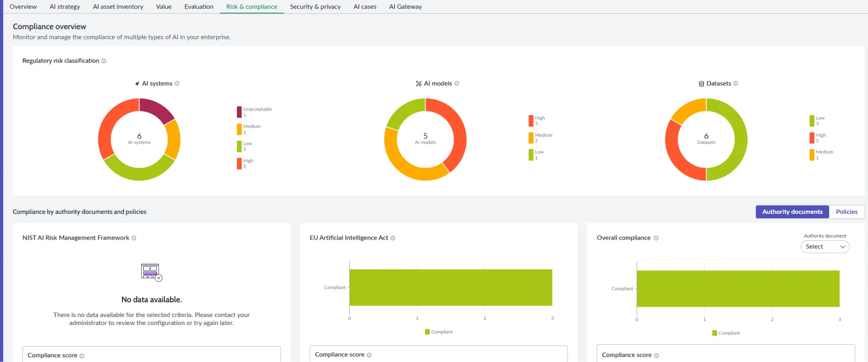Viewport: 868px width, 362px height.
Task: Click info icon beside Datasets heading
Action: [736, 83]
